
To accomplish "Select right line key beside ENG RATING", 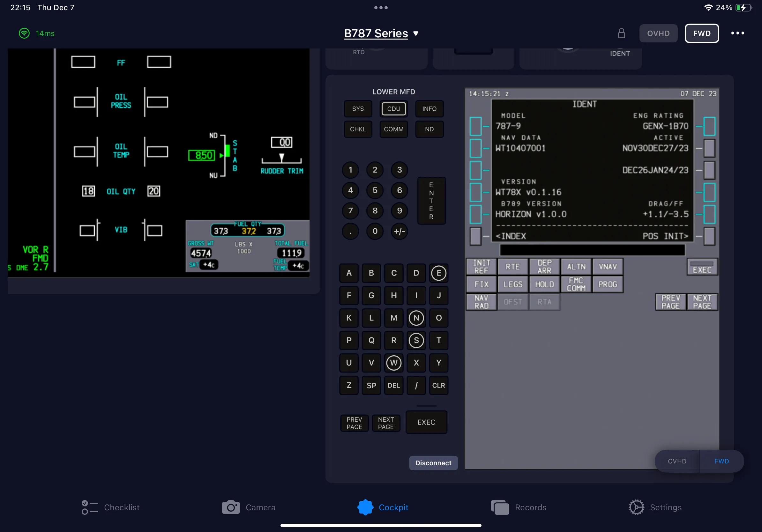I will [x=709, y=126].
